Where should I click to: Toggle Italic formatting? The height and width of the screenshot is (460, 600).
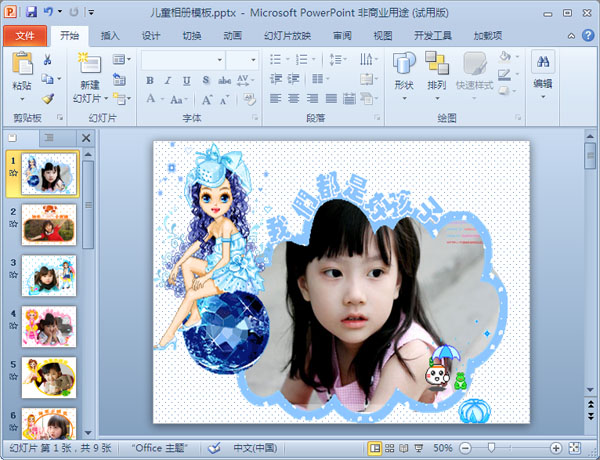pyautogui.click(x=168, y=80)
